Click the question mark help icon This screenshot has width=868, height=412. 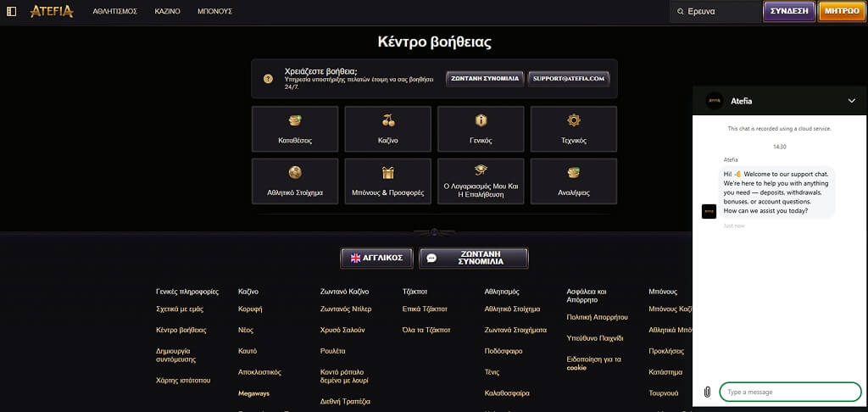pyautogui.click(x=268, y=79)
